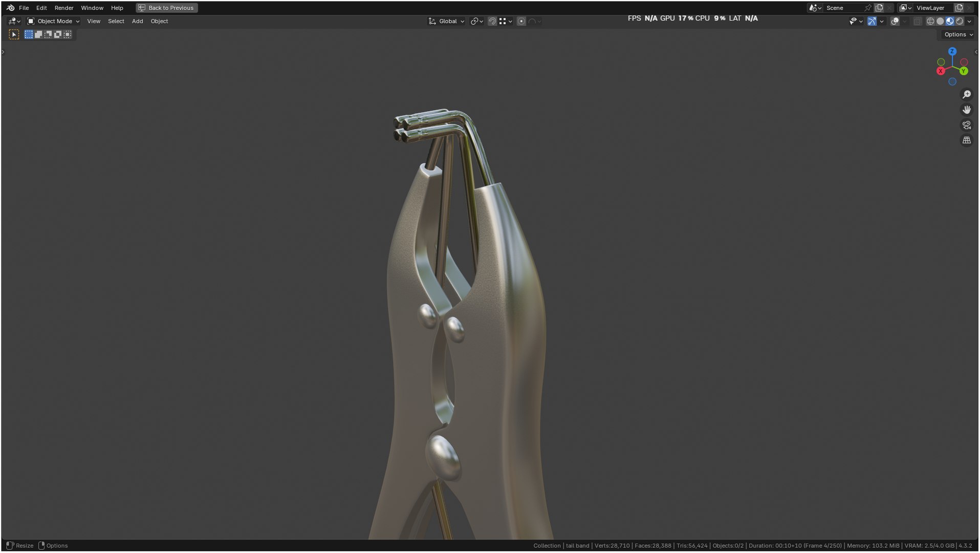The image size is (980, 553).
Task: Open the snapping options dropdown
Action: (506, 21)
